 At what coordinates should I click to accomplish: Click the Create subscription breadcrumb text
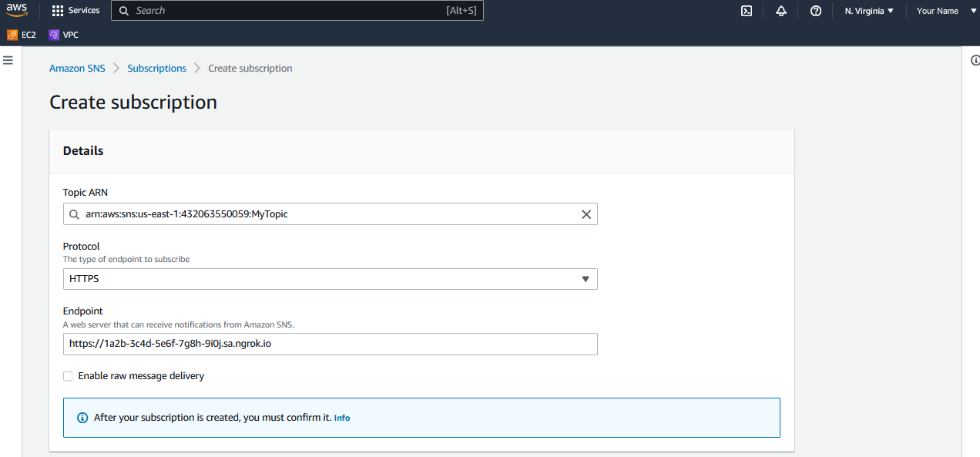coord(250,68)
